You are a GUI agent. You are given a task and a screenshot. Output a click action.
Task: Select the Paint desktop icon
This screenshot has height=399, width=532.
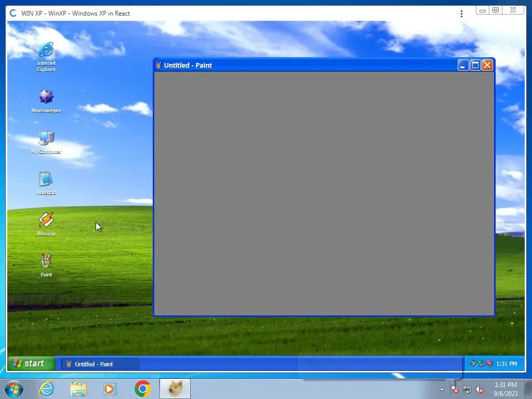[x=46, y=265]
